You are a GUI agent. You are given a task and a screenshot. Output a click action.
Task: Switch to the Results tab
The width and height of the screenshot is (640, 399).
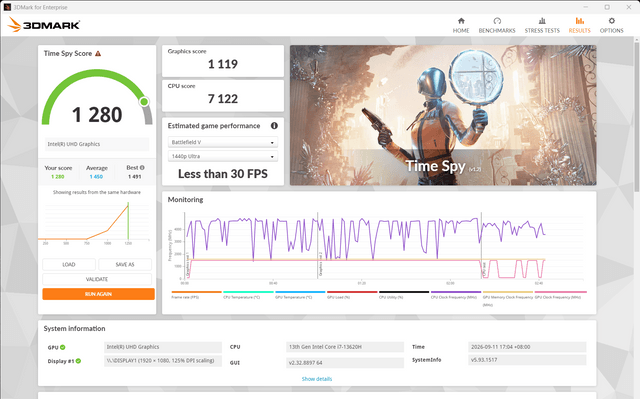pos(580,25)
